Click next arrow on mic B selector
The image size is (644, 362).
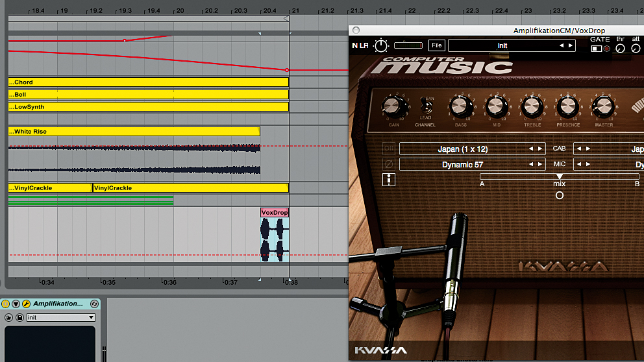point(588,164)
